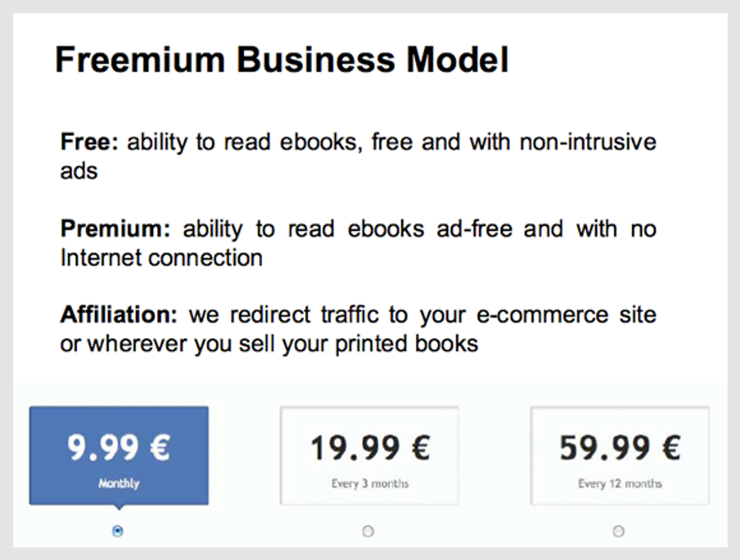The height and width of the screenshot is (560, 740).
Task: Pick the 19.99 € pricing card
Action: [369, 456]
